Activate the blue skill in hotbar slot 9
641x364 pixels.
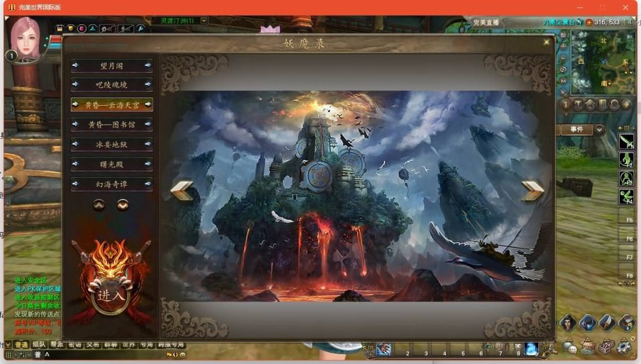pos(531,349)
